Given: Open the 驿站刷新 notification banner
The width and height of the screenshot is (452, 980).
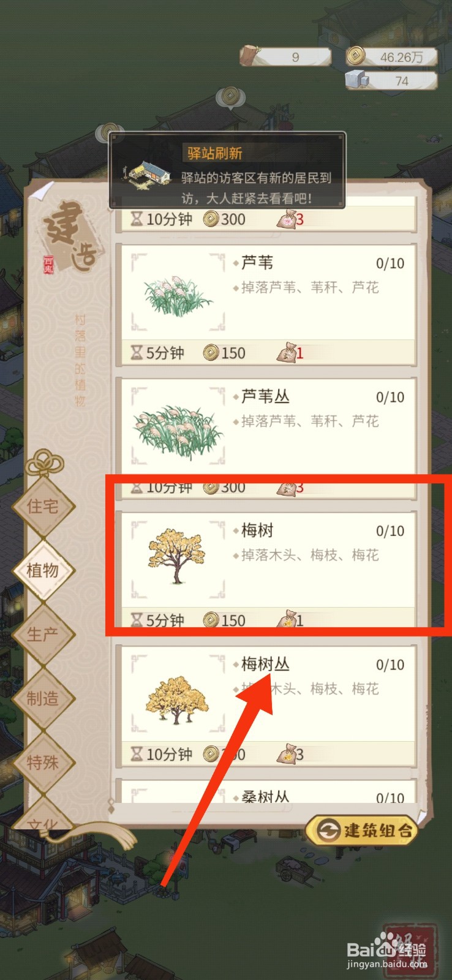Looking at the screenshot, I should [227, 171].
